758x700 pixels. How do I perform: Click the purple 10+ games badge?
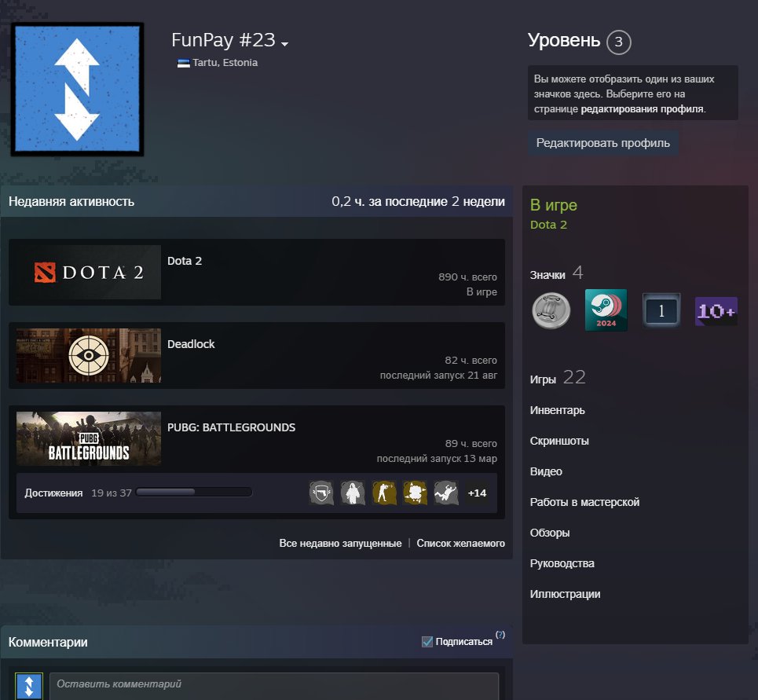coord(716,311)
